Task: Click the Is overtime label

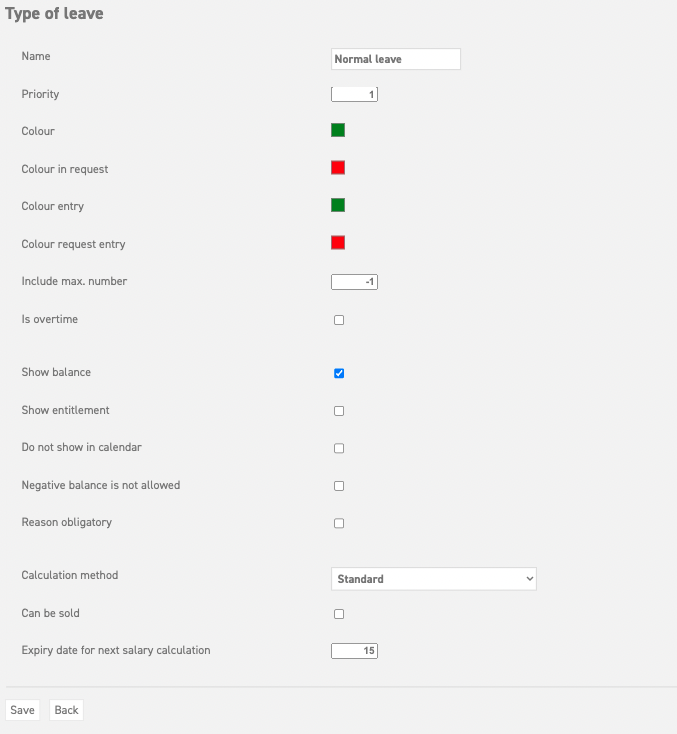Action: (x=50, y=319)
